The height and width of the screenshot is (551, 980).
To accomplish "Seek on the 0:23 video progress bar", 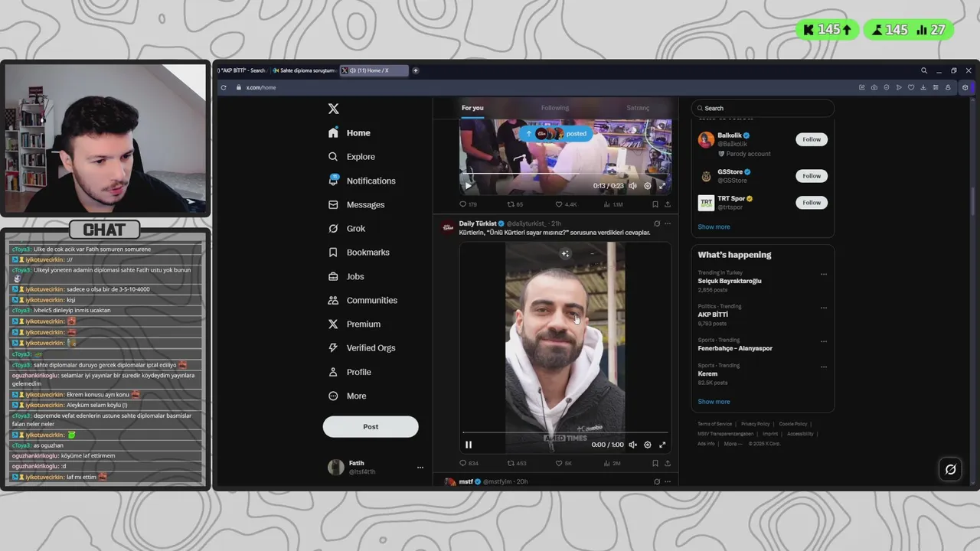I will point(565,174).
